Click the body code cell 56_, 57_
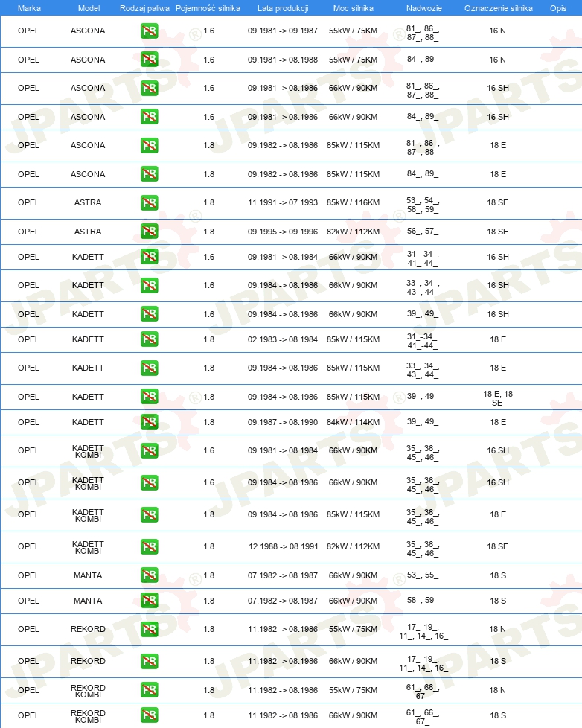 (422, 232)
